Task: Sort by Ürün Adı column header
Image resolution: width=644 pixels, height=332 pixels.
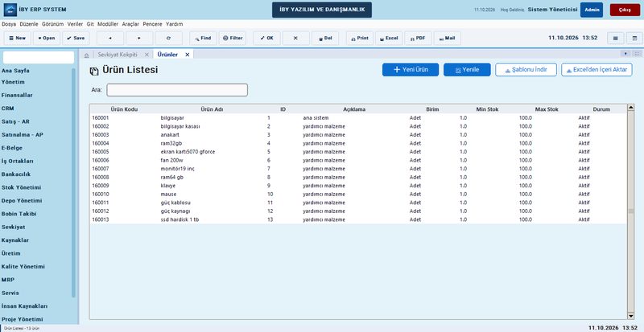Action: click(x=212, y=109)
